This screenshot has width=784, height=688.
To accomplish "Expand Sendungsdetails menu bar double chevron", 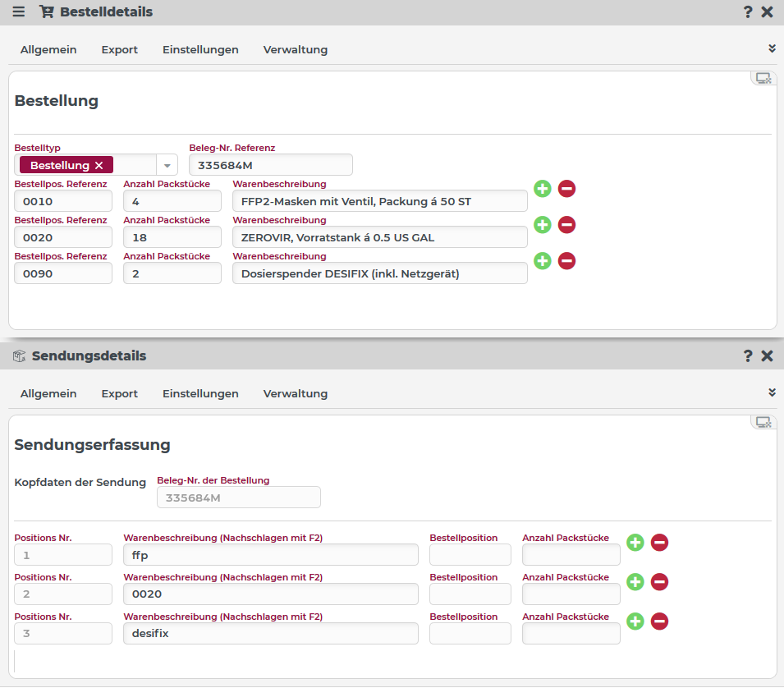I will (x=772, y=392).
